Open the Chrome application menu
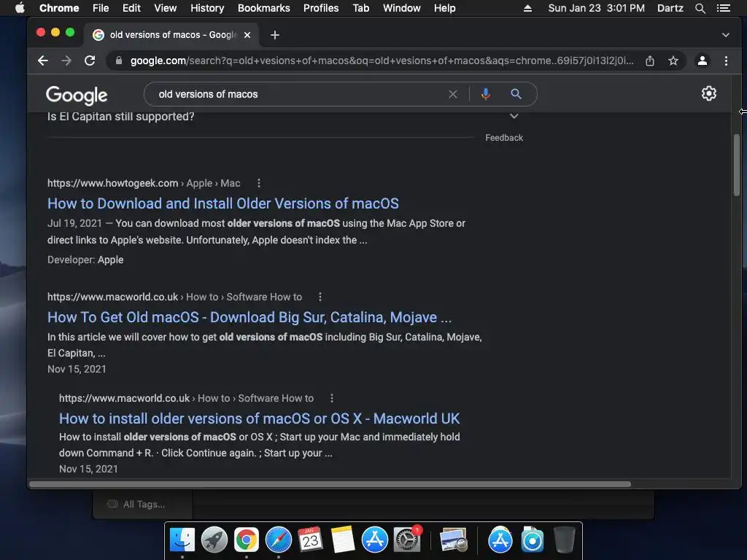The width and height of the screenshot is (747, 560). coord(59,8)
